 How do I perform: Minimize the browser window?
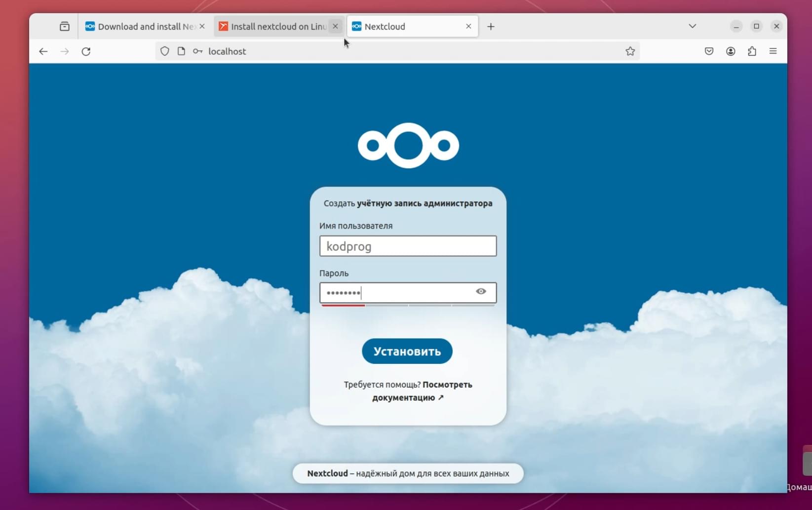[736, 27]
